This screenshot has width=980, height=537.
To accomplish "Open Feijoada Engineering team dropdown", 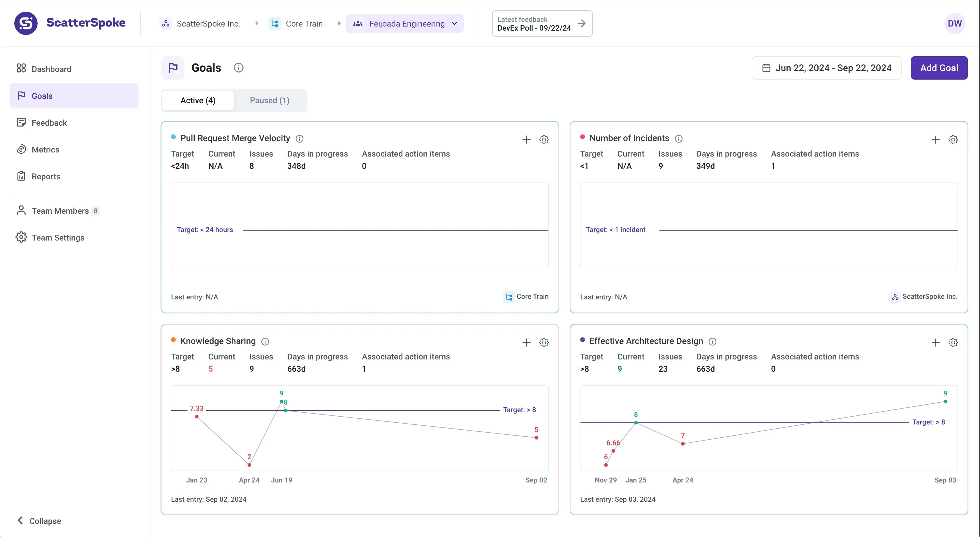I will (x=405, y=24).
